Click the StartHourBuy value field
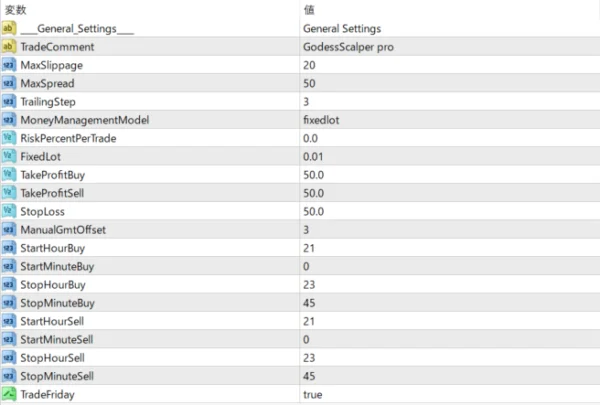The height and width of the screenshot is (405, 600). (x=309, y=247)
